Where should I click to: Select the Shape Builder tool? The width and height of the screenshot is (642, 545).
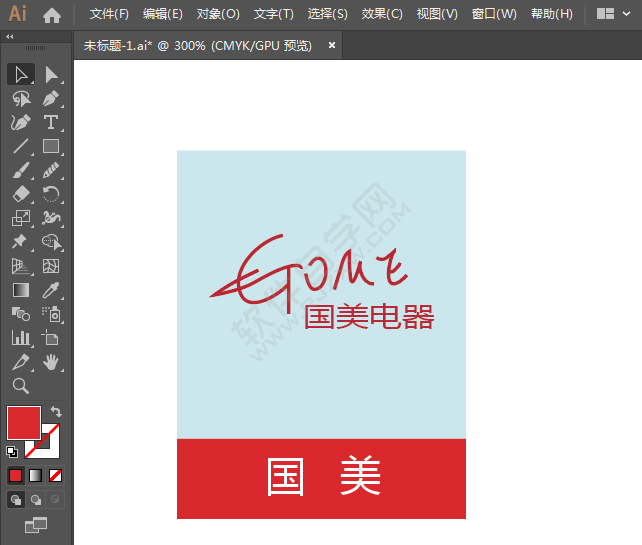(x=51, y=242)
